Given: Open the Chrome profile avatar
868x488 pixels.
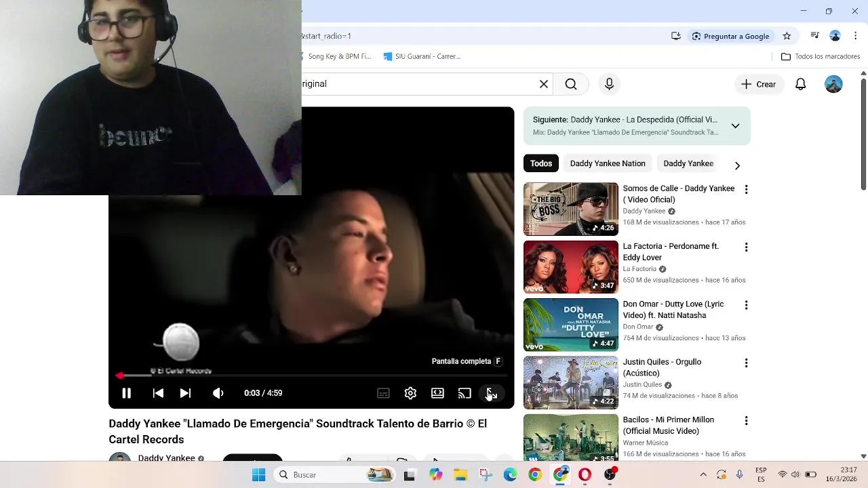Looking at the screenshot, I should (835, 36).
